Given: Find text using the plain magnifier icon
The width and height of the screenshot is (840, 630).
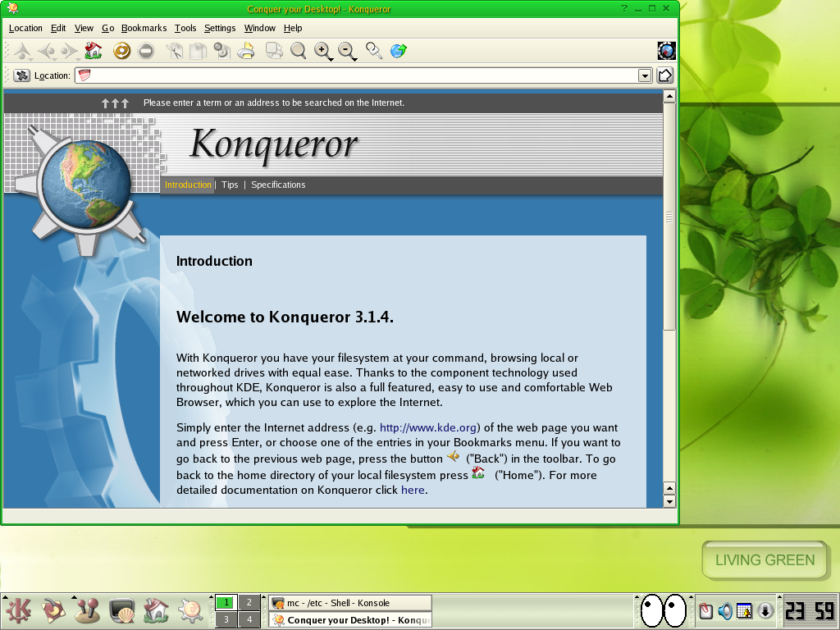Looking at the screenshot, I should [x=298, y=51].
